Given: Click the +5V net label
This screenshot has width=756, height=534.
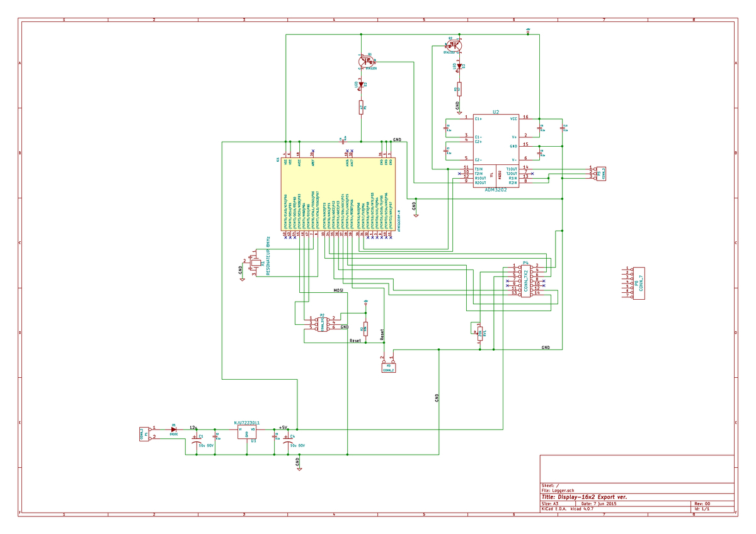Looking at the screenshot, I should coord(283,426).
